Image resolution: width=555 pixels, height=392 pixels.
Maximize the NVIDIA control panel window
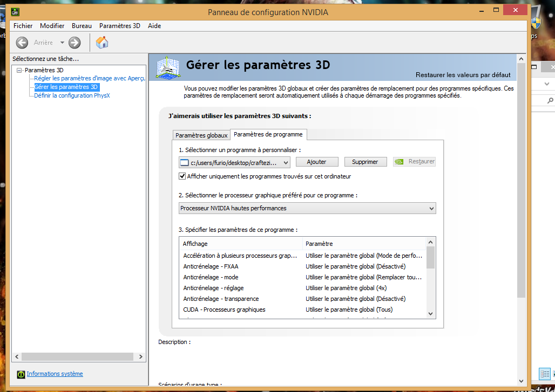tap(496, 10)
